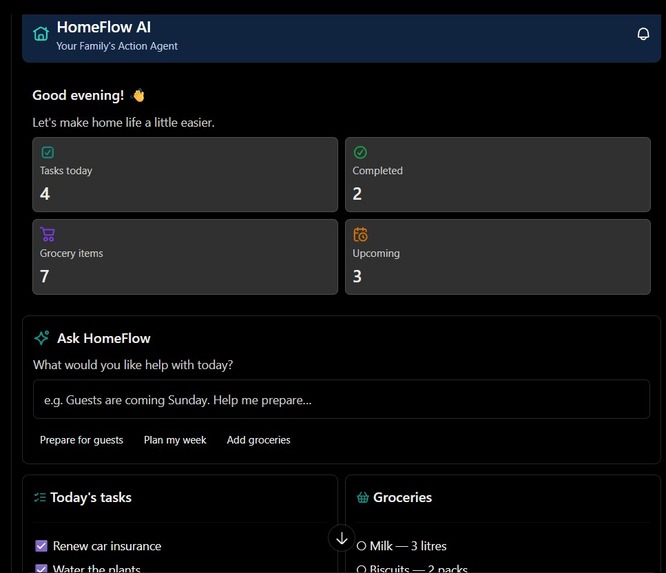Click the purple Grocery items cart icon

pyautogui.click(x=48, y=234)
